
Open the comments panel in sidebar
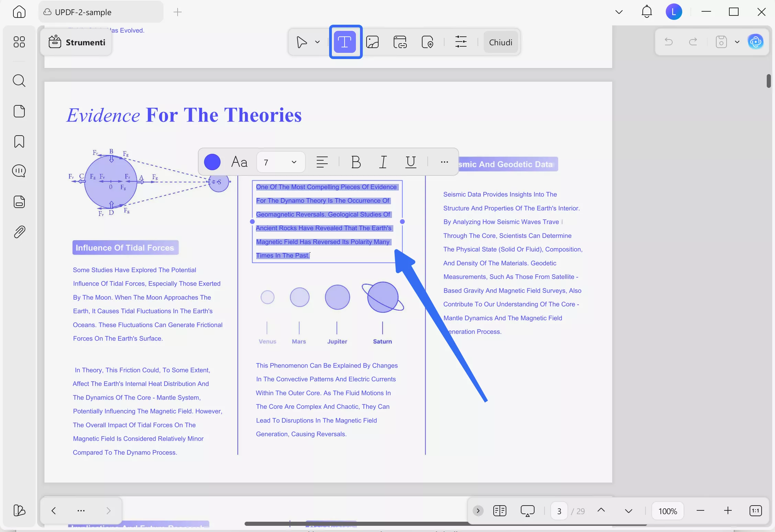pyautogui.click(x=19, y=171)
